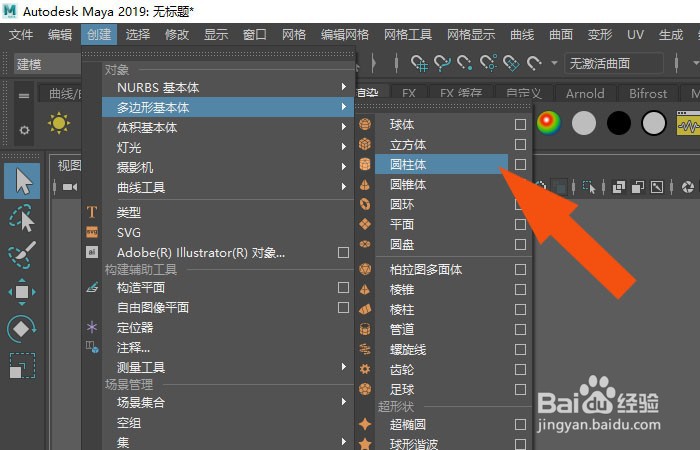The width and height of the screenshot is (700, 450).
Task: Switch to the Bifrost shelf tab
Action: [648, 93]
